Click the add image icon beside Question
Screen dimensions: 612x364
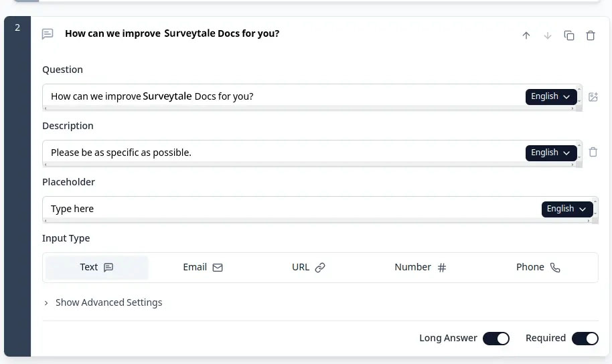(593, 97)
